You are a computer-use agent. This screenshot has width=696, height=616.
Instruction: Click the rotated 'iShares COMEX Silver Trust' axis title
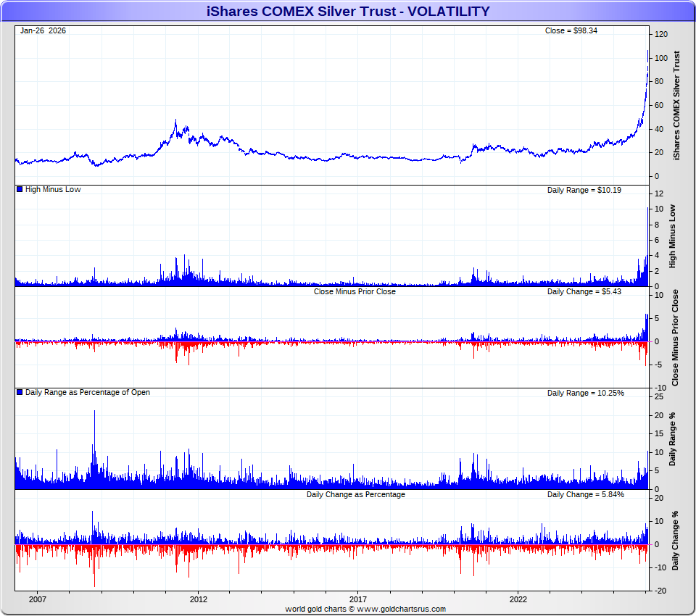tap(676, 106)
